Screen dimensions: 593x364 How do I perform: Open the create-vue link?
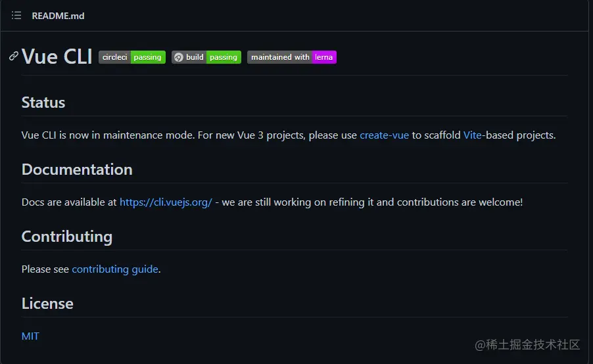click(x=384, y=135)
